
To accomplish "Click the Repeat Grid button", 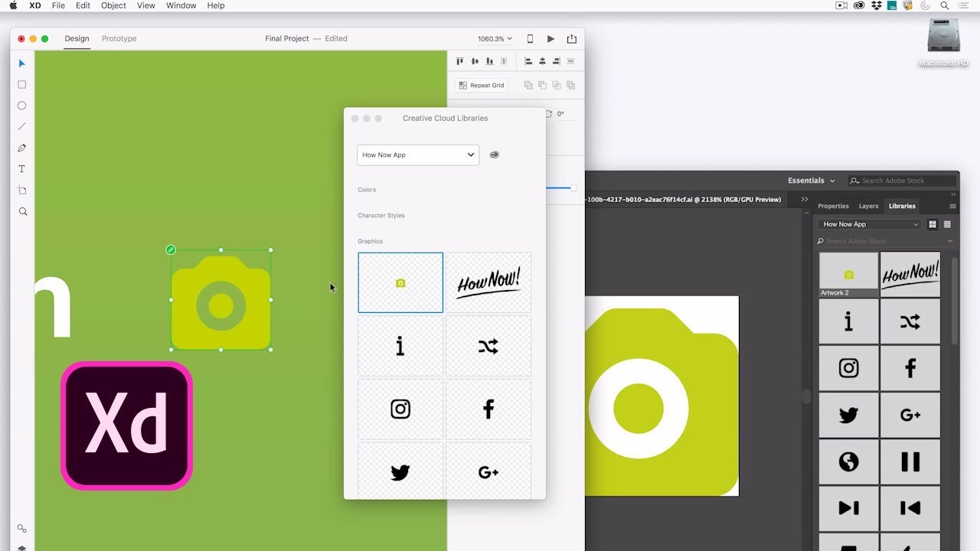I will (482, 85).
